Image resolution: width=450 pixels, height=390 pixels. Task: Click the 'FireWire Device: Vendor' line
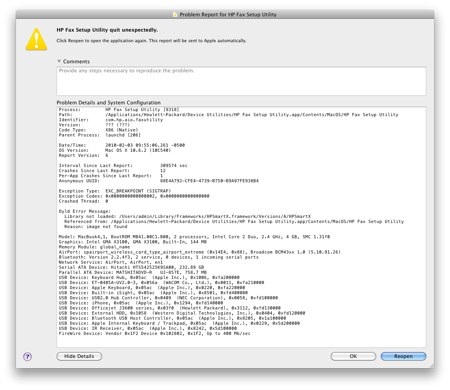[155, 333]
